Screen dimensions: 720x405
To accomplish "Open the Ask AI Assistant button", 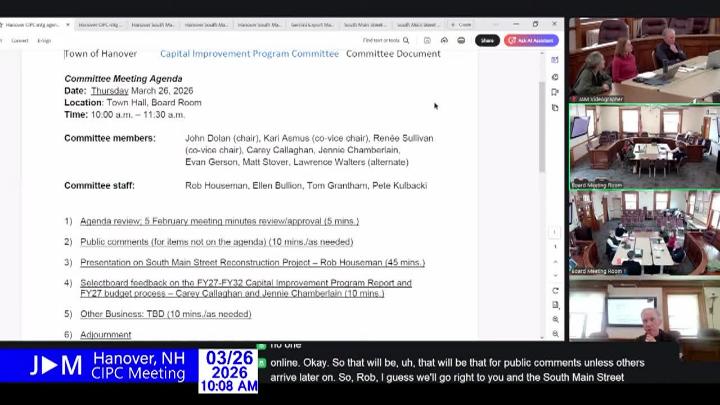I will click(x=531, y=41).
